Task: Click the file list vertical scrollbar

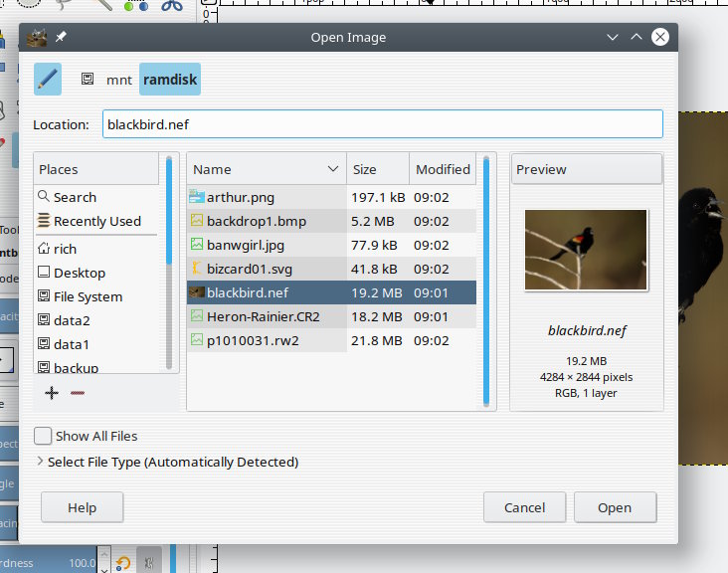Action: (486, 281)
